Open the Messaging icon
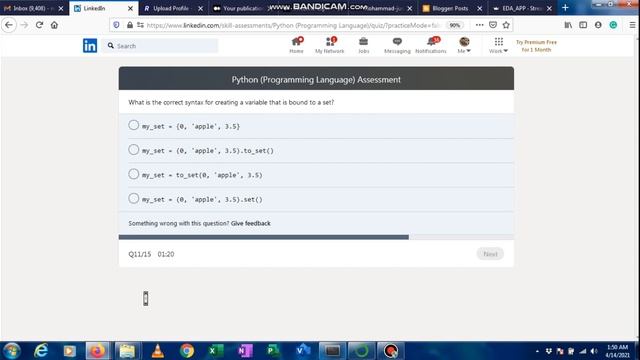The width and height of the screenshot is (640, 360). pos(397,45)
